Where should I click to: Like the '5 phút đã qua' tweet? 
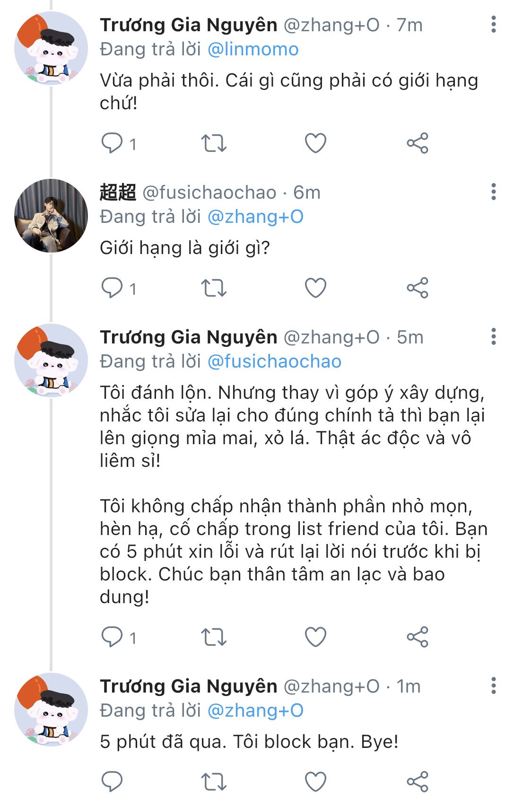pyautogui.click(x=315, y=781)
